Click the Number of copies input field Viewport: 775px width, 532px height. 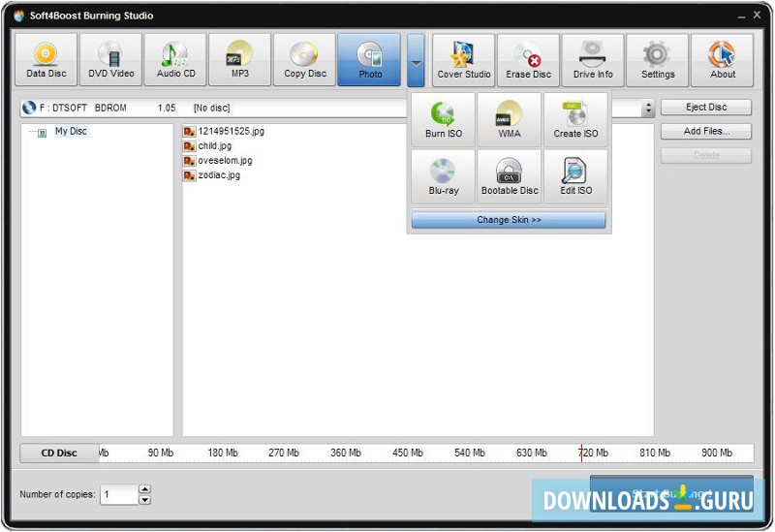coord(119,494)
